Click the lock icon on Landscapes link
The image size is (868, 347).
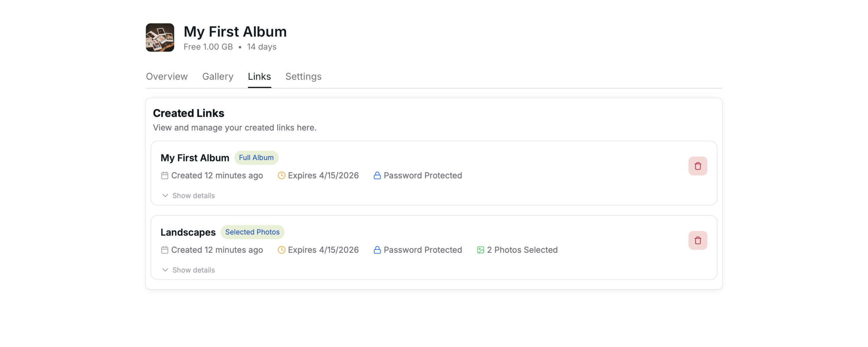click(x=377, y=250)
